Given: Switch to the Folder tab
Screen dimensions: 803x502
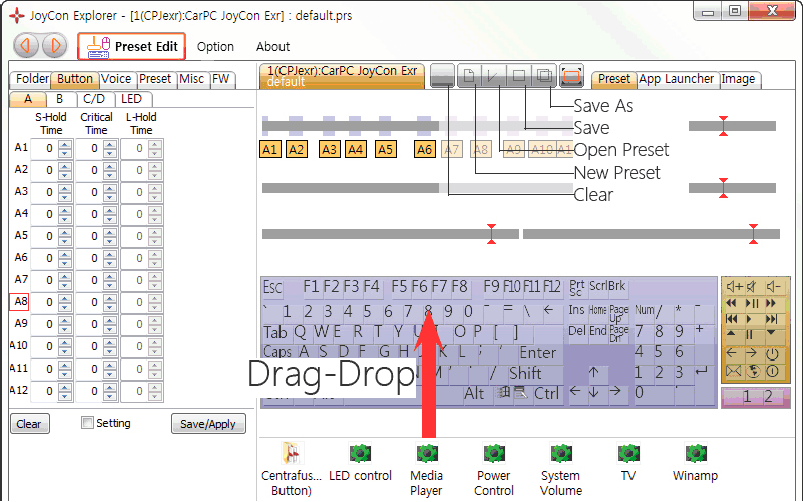Looking at the screenshot, I should click(x=31, y=79).
